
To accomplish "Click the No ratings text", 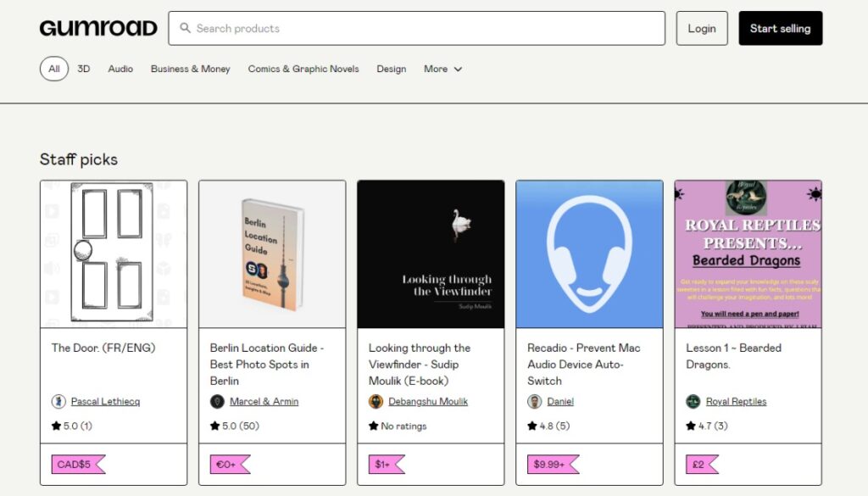I will 403,426.
